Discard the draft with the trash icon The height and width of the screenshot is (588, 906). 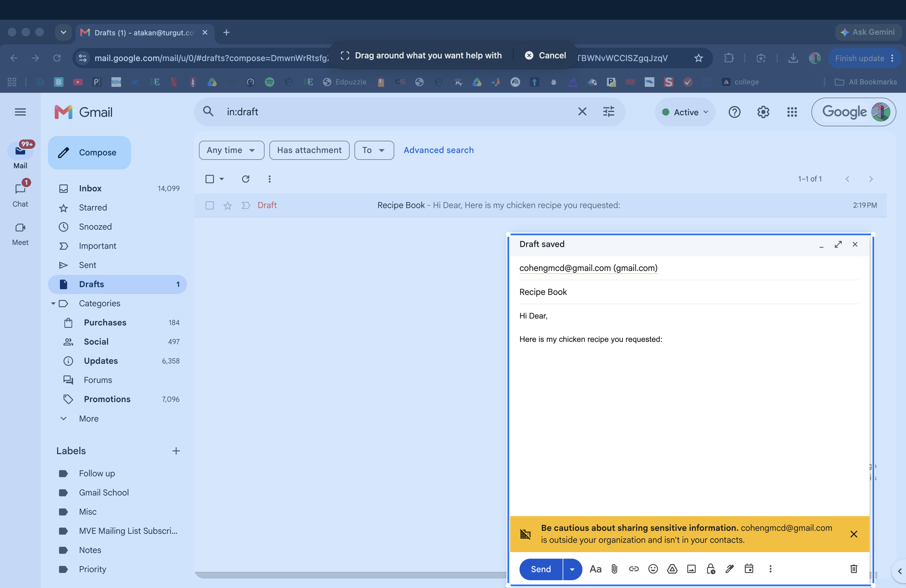pos(854,569)
